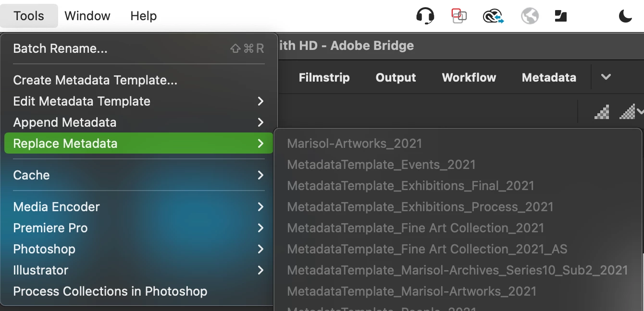Screen dimensions: 644x311
Task: Open the Tools menu in menu bar
Action: coord(29,16)
